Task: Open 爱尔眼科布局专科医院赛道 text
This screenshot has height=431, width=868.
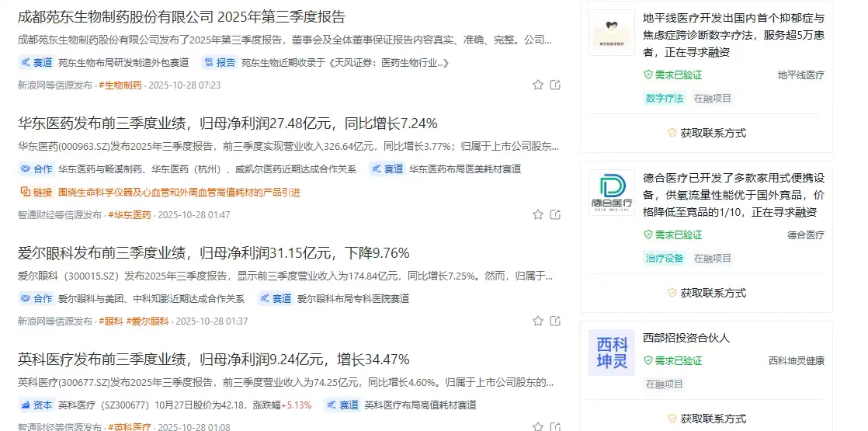Action: click(353, 299)
